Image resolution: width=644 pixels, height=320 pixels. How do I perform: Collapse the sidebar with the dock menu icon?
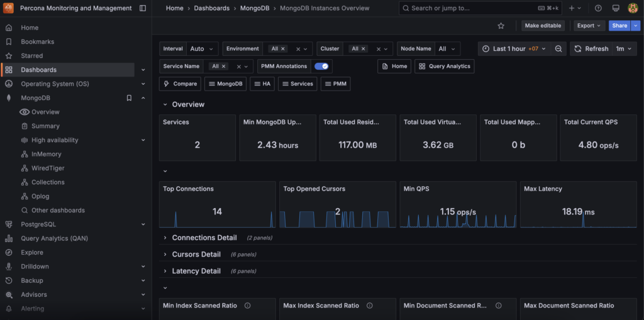pyautogui.click(x=143, y=8)
